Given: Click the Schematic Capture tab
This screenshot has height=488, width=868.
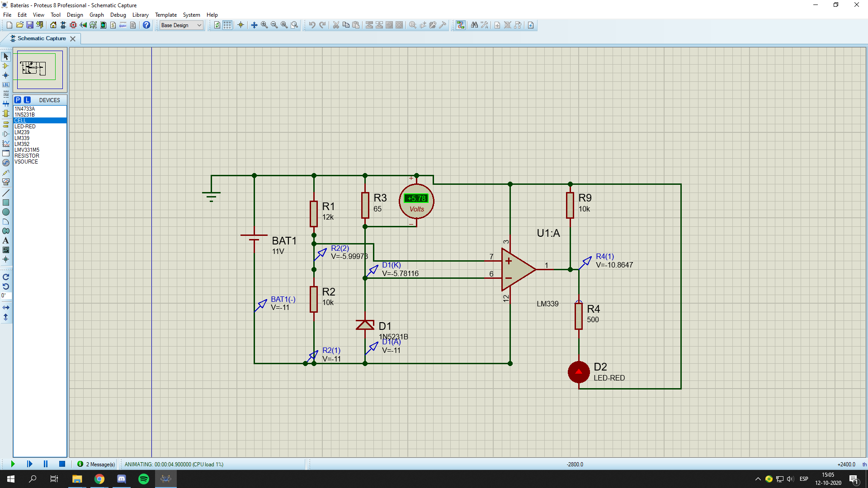Looking at the screenshot, I should coord(40,38).
